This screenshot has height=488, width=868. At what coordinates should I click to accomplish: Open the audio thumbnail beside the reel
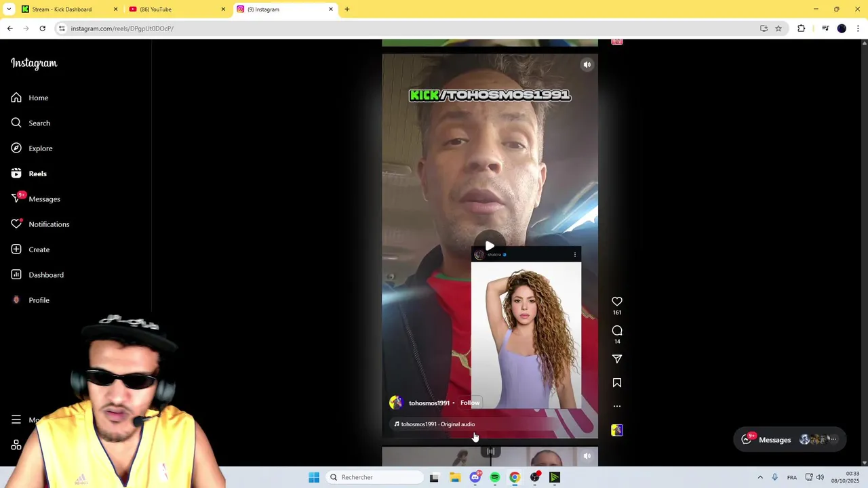(x=617, y=430)
